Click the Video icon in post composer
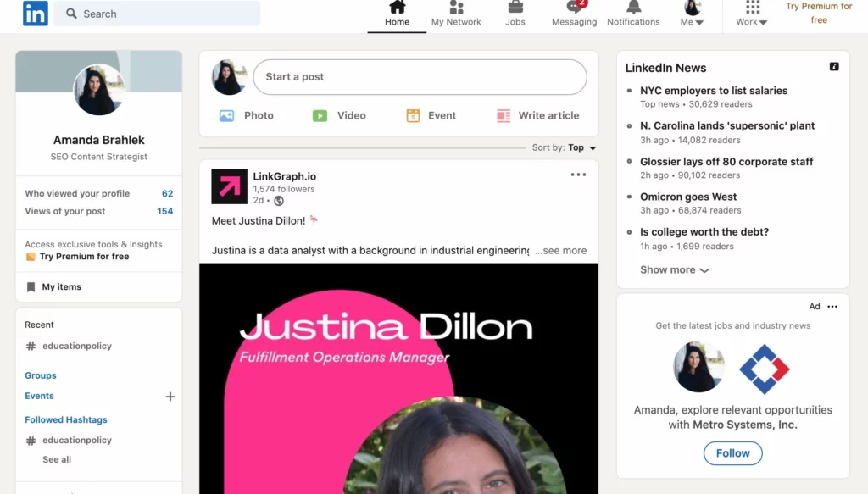The image size is (868, 494). (x=320, y=116)
